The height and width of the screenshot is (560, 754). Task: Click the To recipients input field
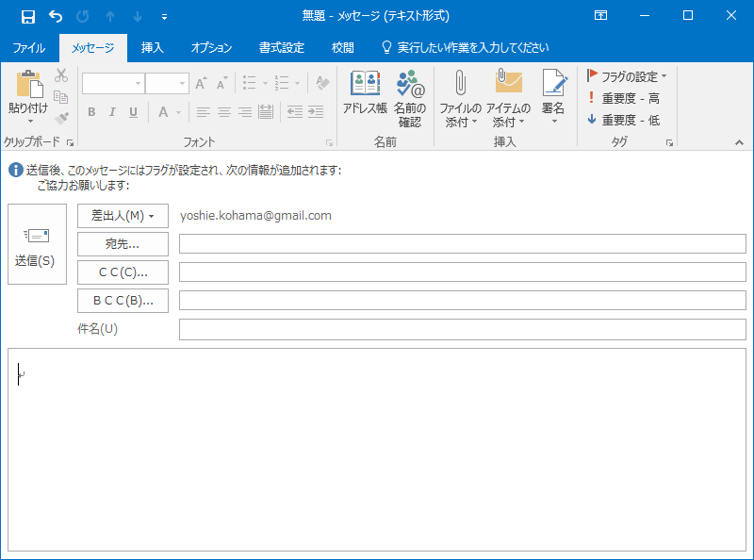point(463,244)
